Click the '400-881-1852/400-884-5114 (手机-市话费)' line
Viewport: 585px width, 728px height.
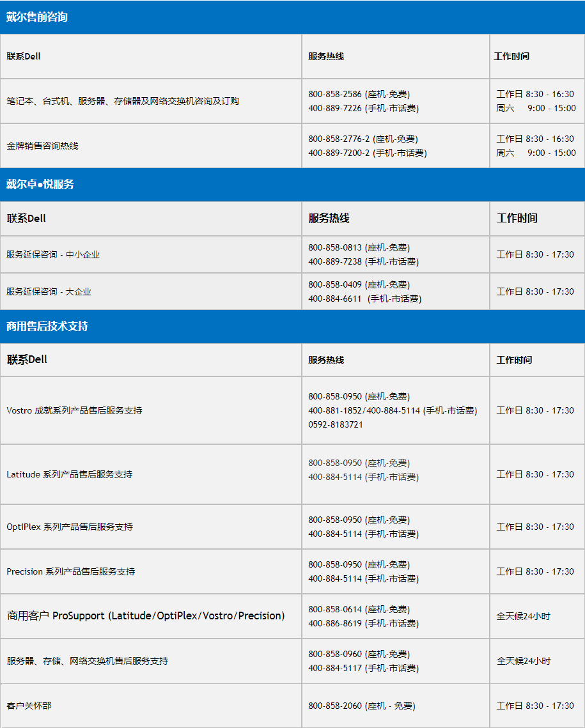pyautogui.click(x=393, y=410)
